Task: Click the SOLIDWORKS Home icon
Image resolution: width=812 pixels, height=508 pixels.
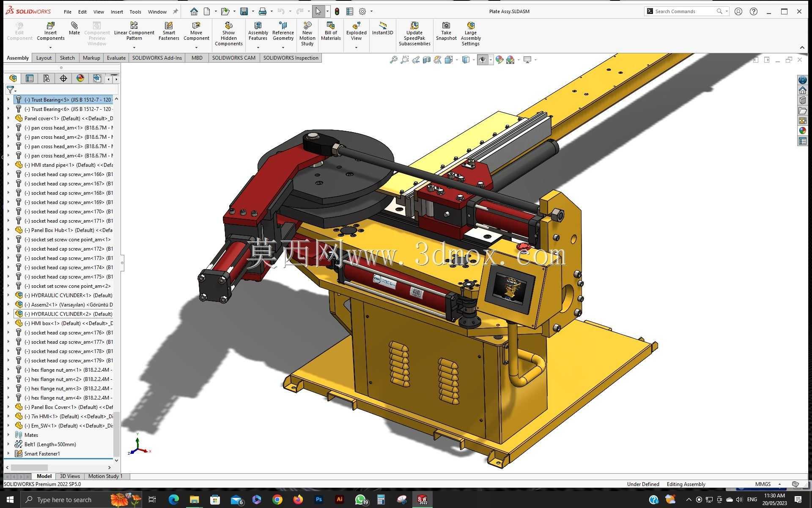Action: pyautogui.click(x=194, y=11)
